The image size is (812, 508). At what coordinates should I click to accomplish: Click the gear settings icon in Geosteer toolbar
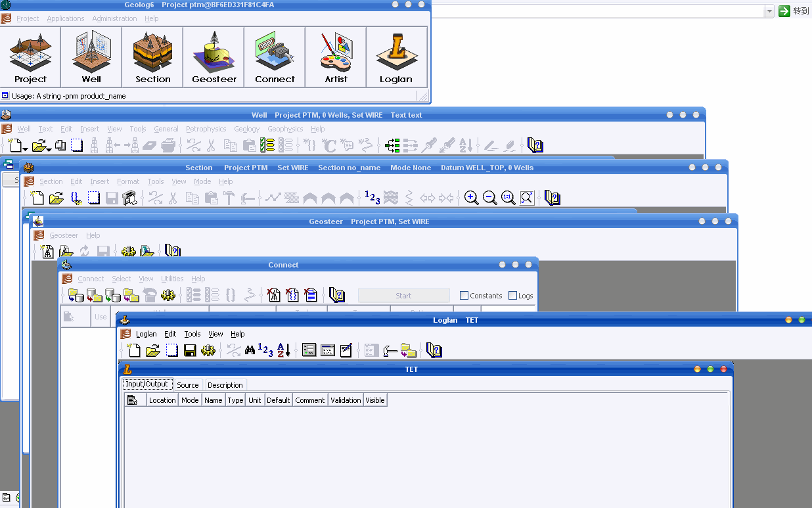(x=129, y=251)
